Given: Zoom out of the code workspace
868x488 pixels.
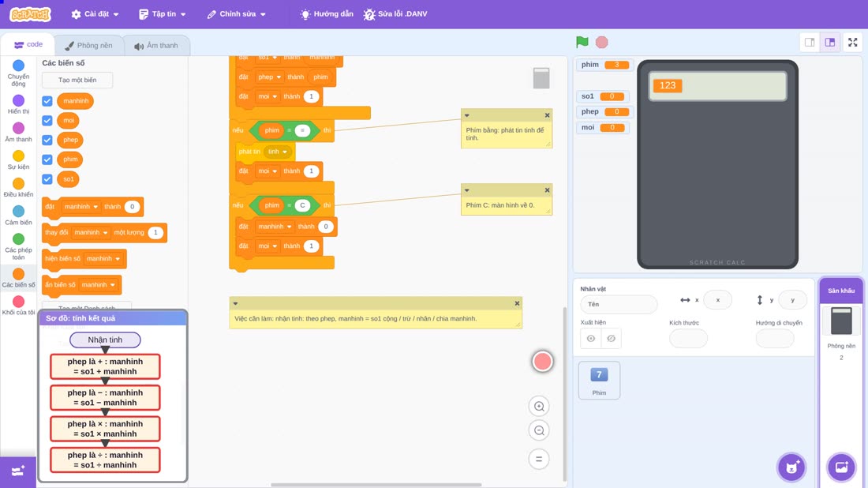Looking at the screenshot, I should point(539,430).
